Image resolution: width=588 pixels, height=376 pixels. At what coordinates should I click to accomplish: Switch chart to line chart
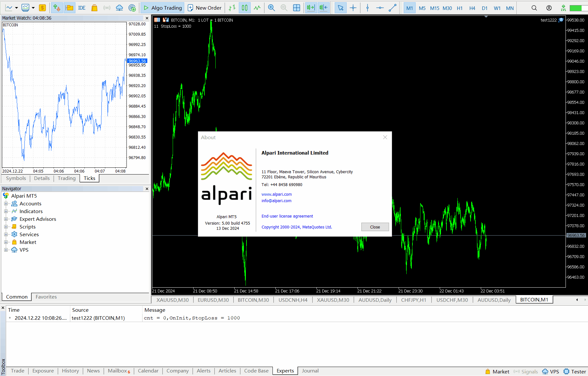(257, 8)
